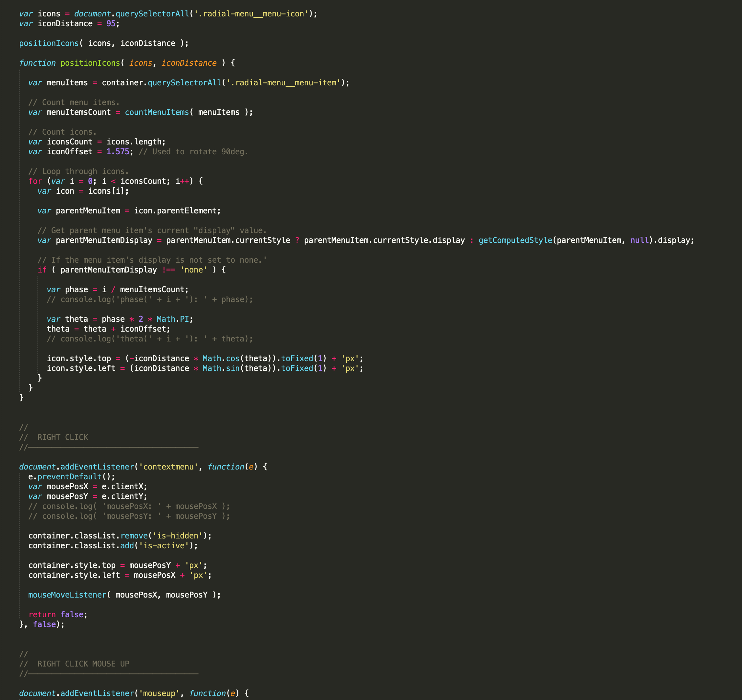
Task: Click the getComputedStyle function call
Action: tap(515, 240)
